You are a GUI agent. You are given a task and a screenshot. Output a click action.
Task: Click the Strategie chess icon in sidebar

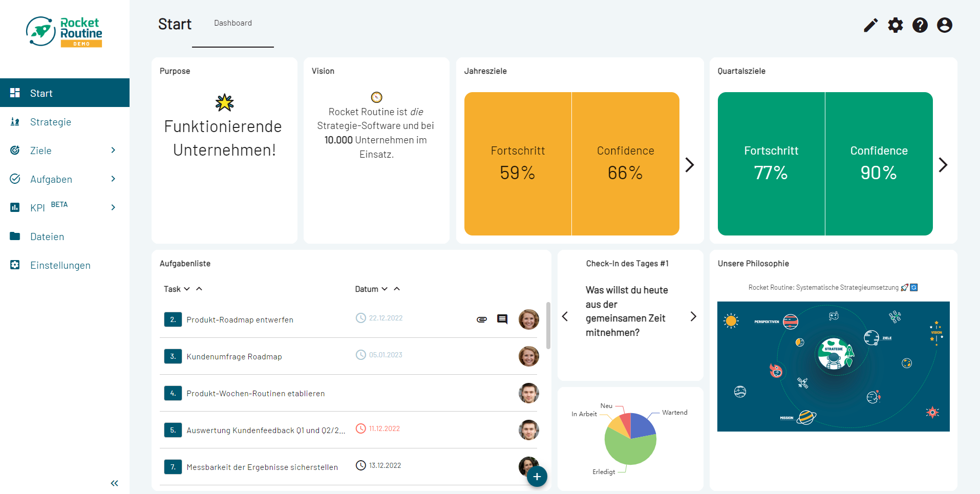click(15, 122)
